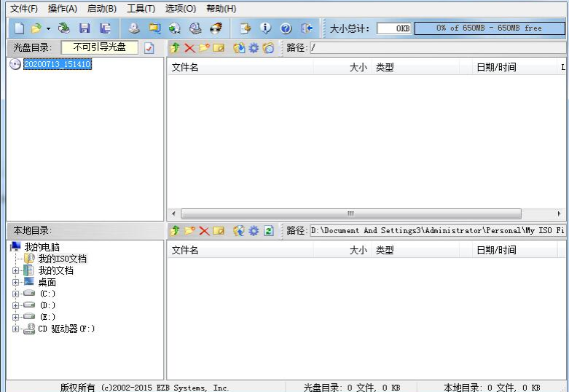The height and width of the screenshot is (392, 569).
Task: Select the CD 驱动器(F:) drive
Action: click(66, 329)
